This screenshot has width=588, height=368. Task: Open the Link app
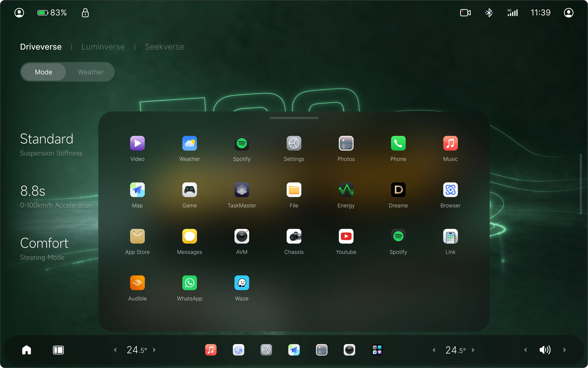tap(451, 236)
